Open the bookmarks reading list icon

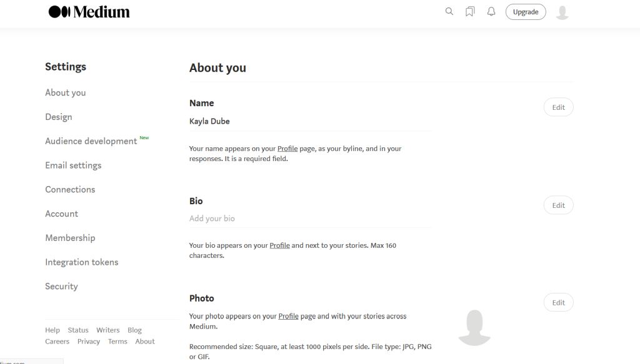(470, 12)
